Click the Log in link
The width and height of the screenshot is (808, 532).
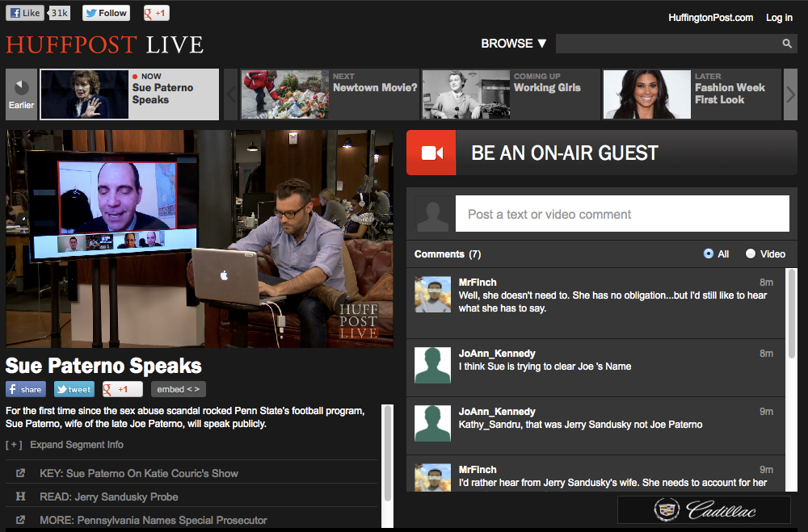click(779, 18)
